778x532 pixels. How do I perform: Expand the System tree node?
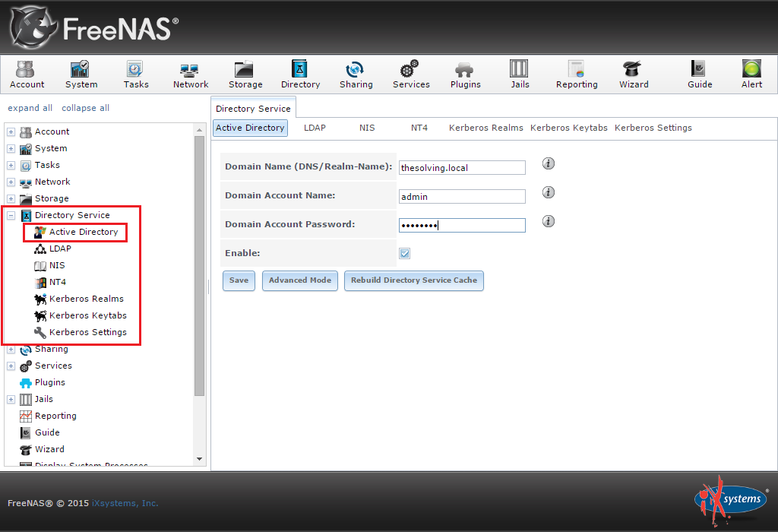(11, 149)
